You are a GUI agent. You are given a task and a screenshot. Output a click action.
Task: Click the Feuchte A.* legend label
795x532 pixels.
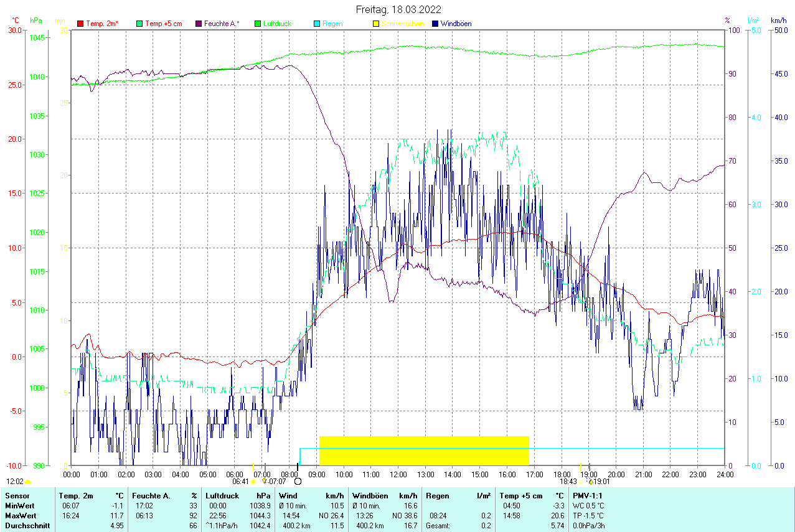point(222,24)
